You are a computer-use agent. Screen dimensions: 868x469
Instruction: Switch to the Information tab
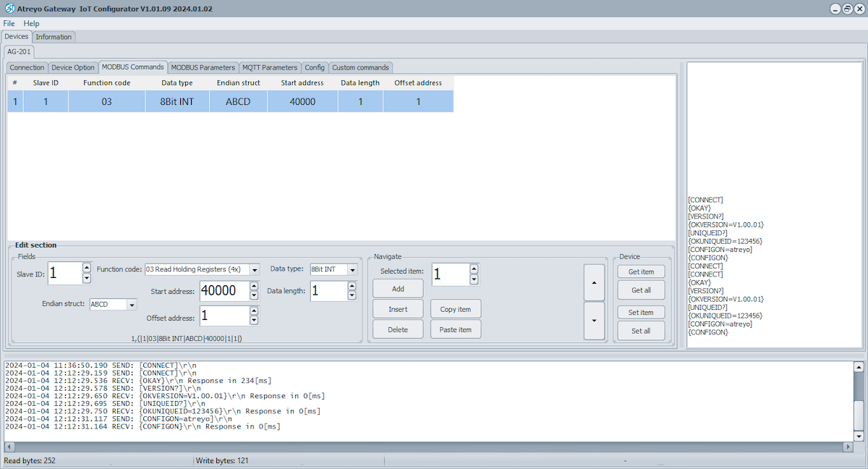[54, 37]
